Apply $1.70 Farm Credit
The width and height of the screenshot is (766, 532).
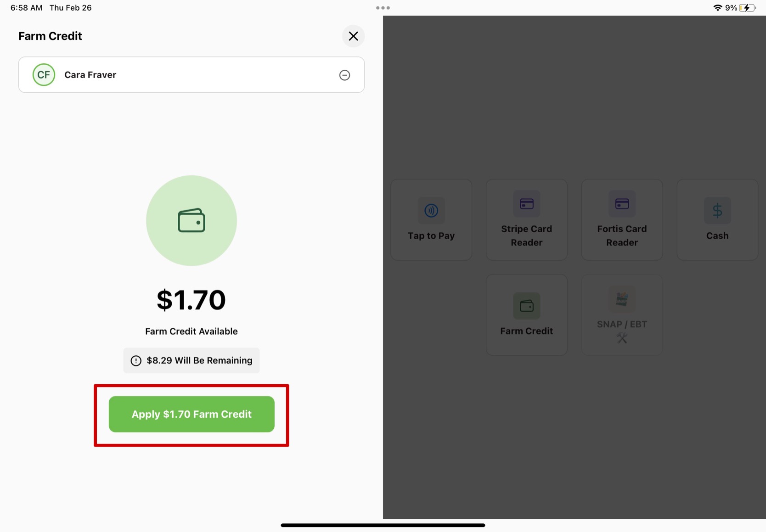click(191, 414)
